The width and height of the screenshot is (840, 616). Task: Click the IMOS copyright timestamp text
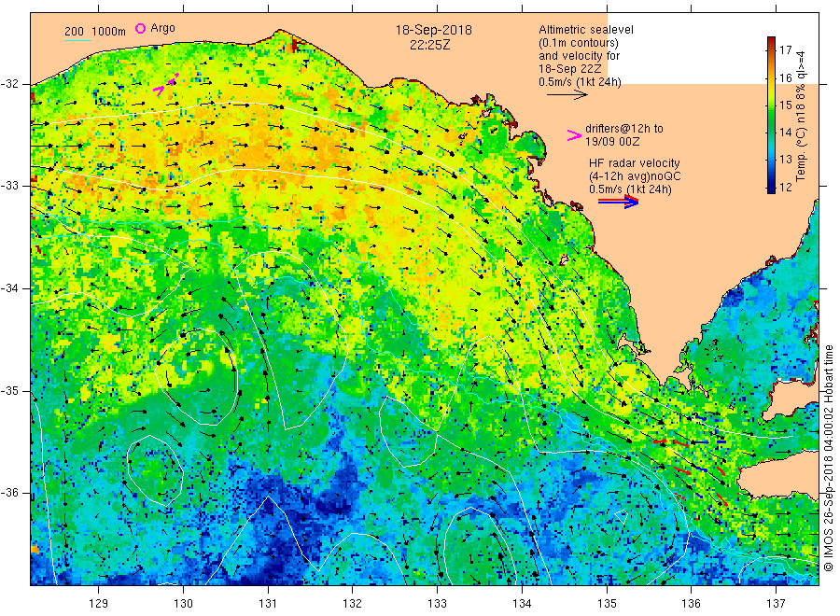tap(829, 458)
